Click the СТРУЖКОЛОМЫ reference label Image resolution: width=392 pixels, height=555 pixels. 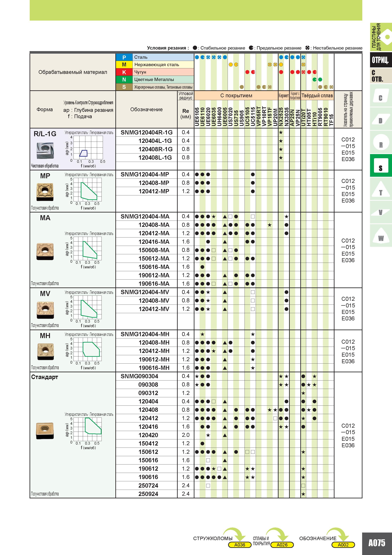(213, 538)
